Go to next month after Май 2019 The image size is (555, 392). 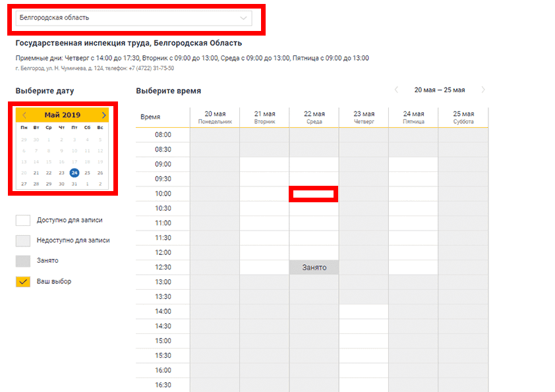tap(103, 115)
